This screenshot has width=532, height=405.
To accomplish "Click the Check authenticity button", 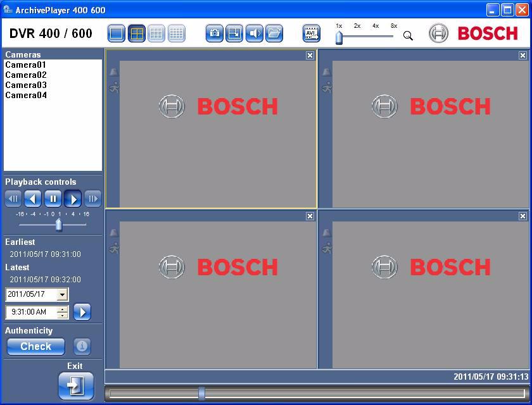I will 36,346.
